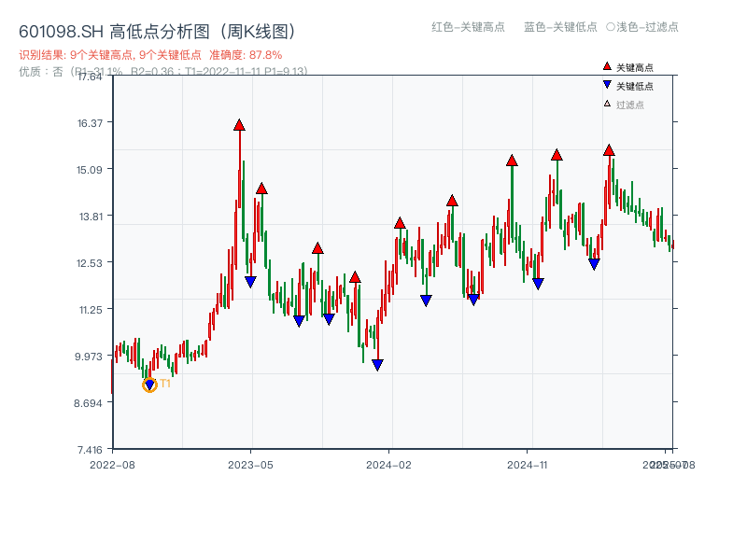
Task: Select the blue low marker below the 12.9 peak
Action: pos(329,319)
